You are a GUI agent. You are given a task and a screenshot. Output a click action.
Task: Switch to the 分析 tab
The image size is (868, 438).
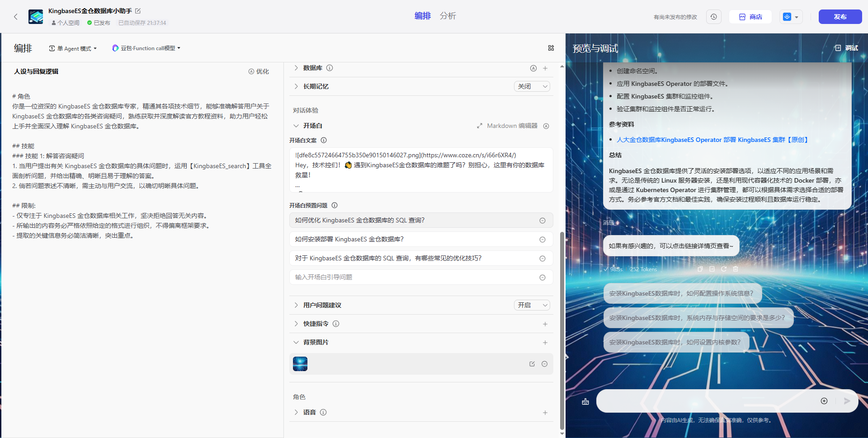[x=448, y=16]
